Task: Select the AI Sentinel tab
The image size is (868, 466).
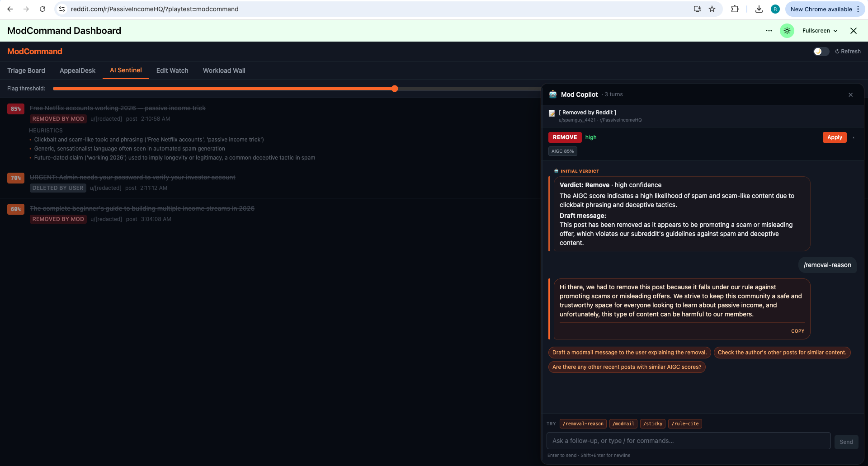Action: [x=126, y=70]
